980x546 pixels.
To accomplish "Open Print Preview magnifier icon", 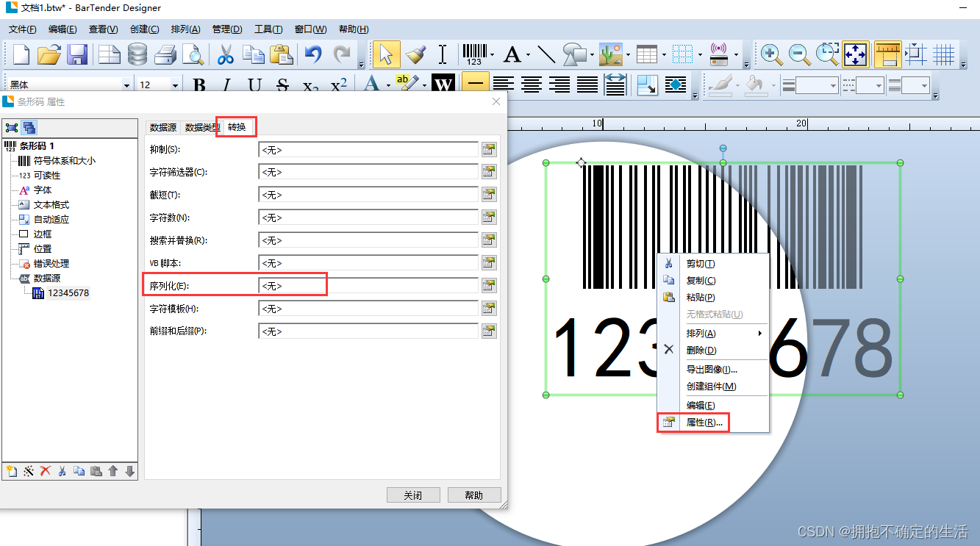I will [x=193, y=54].
